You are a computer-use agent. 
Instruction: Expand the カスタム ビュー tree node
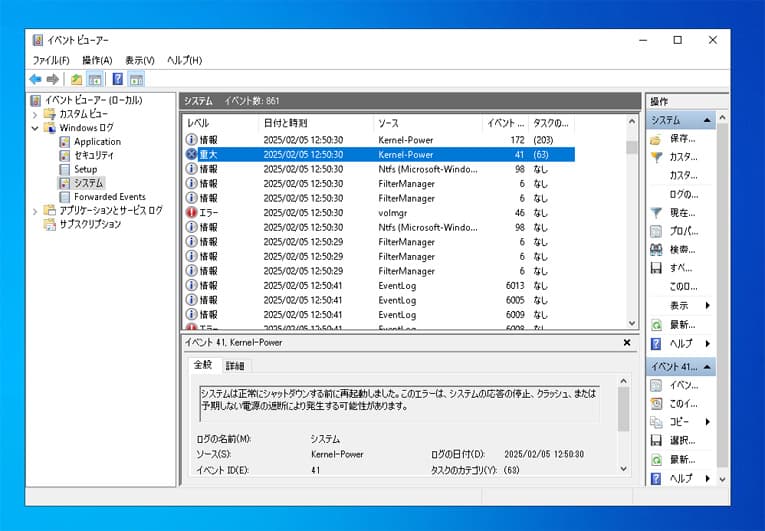36,114
